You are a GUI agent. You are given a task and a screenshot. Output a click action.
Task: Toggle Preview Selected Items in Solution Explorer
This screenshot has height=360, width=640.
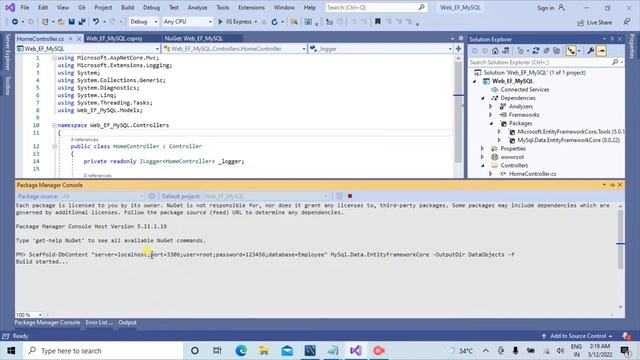601,51
